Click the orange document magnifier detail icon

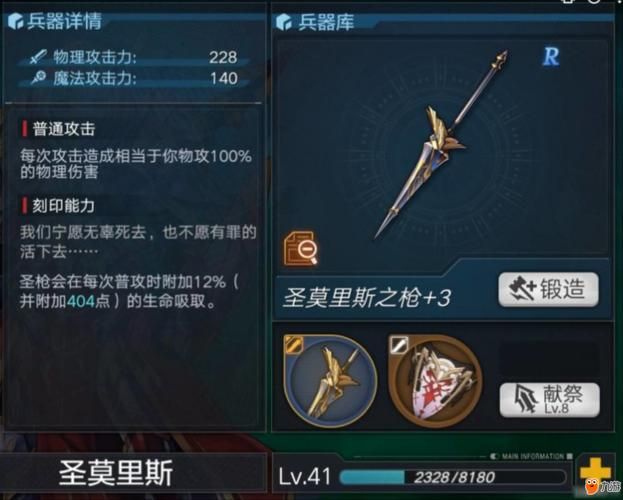300,247
